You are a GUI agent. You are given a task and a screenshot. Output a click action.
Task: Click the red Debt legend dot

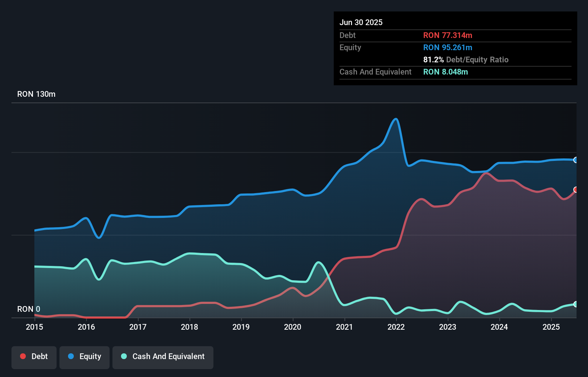23,356
